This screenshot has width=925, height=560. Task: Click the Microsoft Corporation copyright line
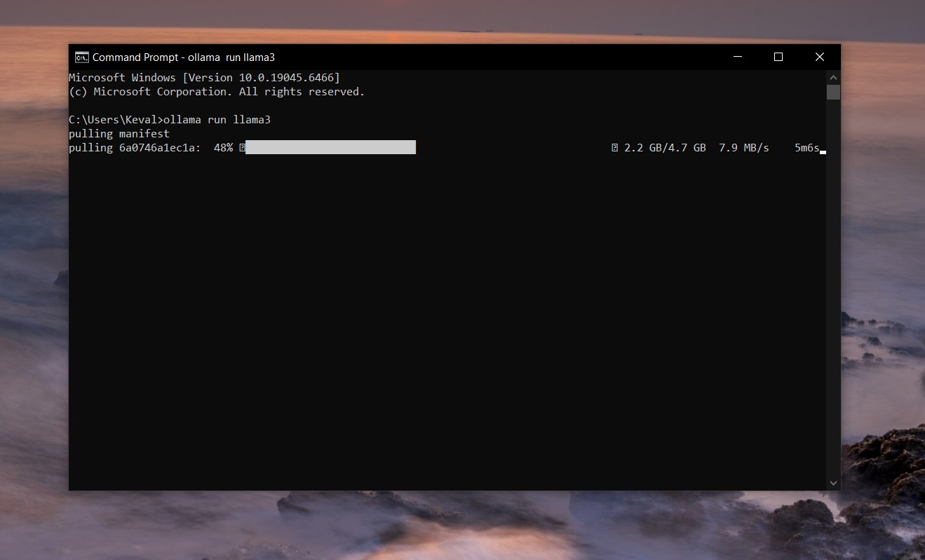coord(215,92)
